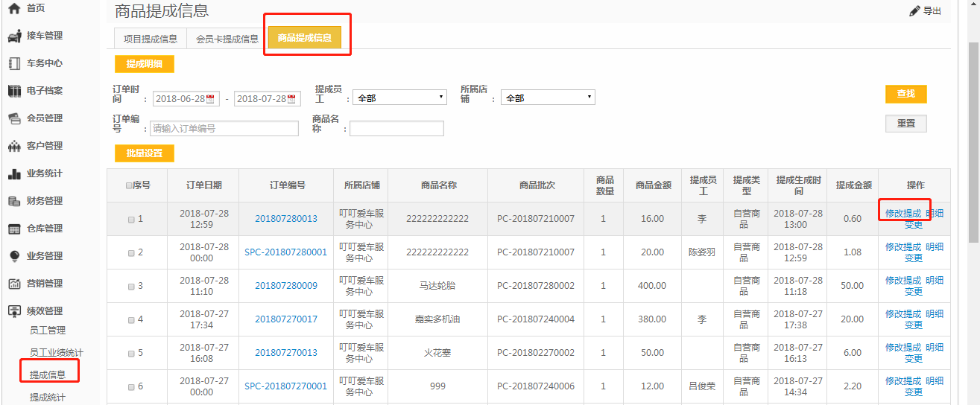This screenshot has width=980, height=405.
Task: Toggle the select-all checkbox in 序号 header
Action: 129,185
